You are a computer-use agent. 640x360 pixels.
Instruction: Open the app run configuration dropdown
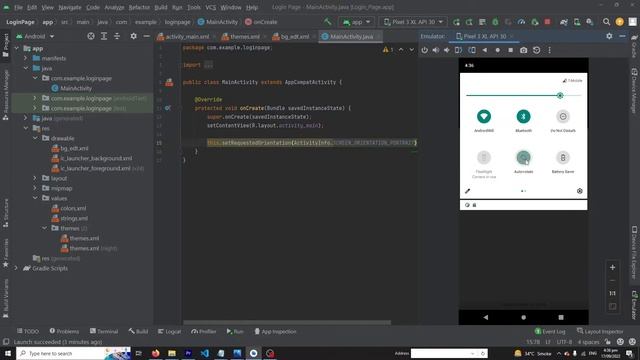(x=357, y=22)
